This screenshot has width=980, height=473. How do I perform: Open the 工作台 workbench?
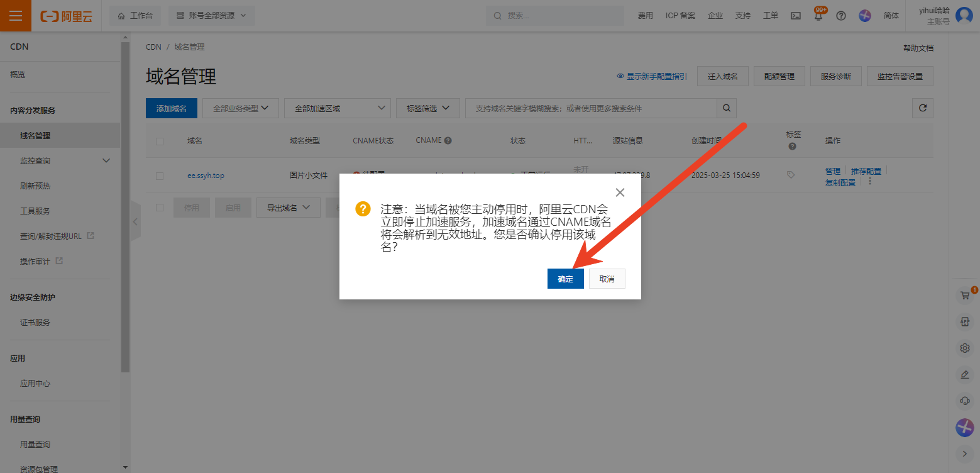point(135,16)
